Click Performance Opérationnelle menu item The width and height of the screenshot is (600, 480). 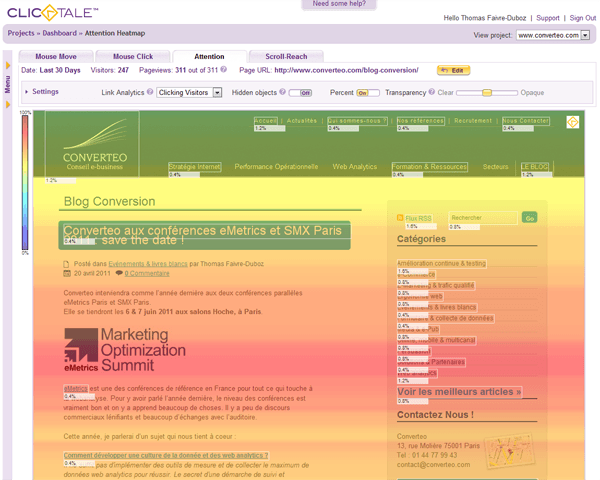pyautogui.click(x=276, y=167)
